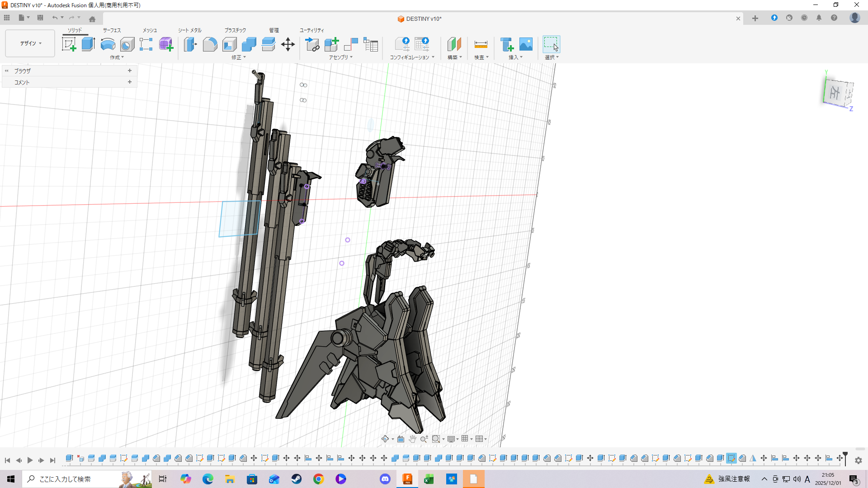
Task: Select the Move/Copy tool with the arrows icon
Action: tap(288, 44)
